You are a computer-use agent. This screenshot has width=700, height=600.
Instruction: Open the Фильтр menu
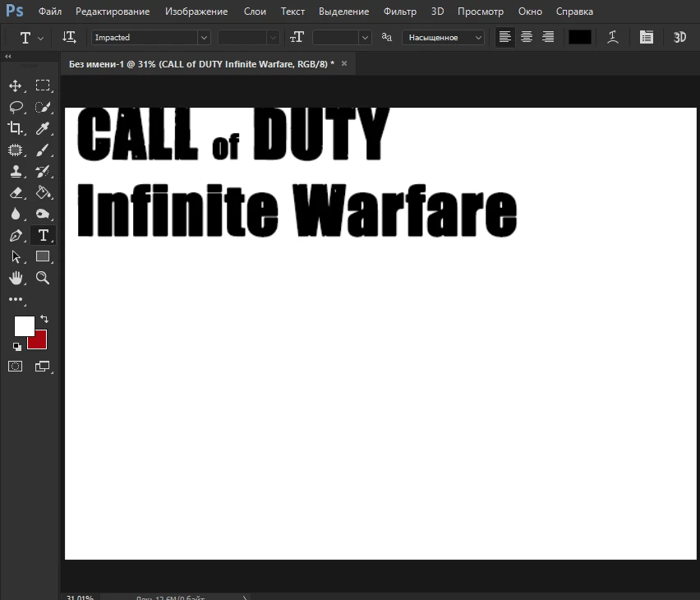click(x=399, y=12)
